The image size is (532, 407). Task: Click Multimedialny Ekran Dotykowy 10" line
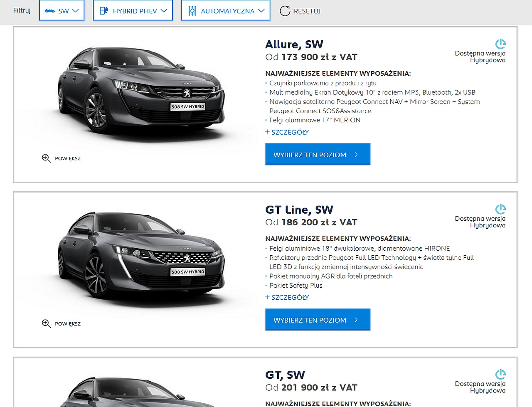[x=372, y=92]
